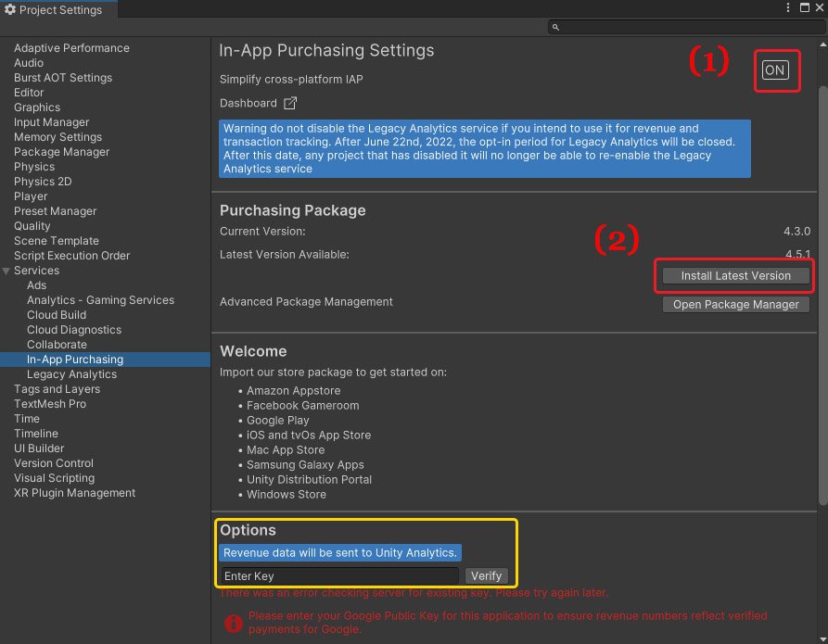The width and height of the screenshot is (828, 644).
Task: Click the red error icon for Google Public Key
Action: (x=234, y=623)
